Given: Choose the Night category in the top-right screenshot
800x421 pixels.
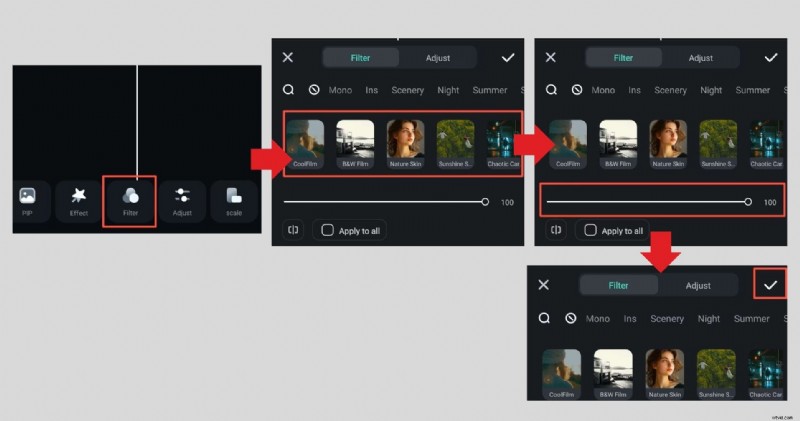Looking at the screenshot, I should click(711, 90).
